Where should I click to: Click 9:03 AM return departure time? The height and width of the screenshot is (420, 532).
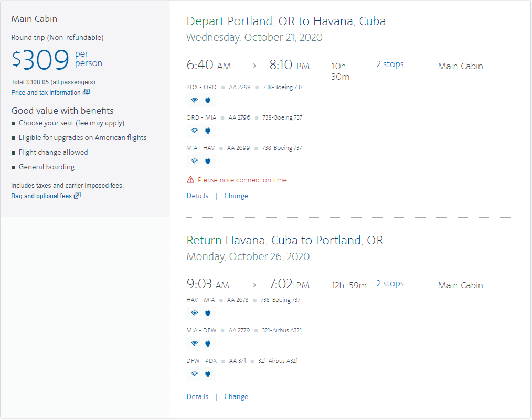[208, 284]
